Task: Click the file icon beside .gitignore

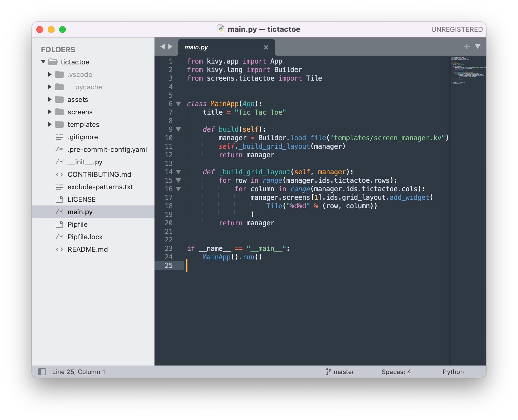Action: (x=60, y=137)
